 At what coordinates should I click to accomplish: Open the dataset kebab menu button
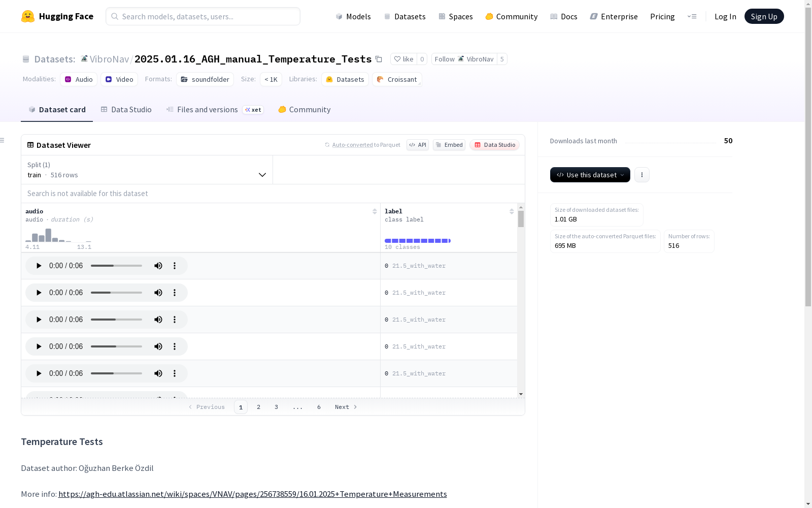click(642, 175)
